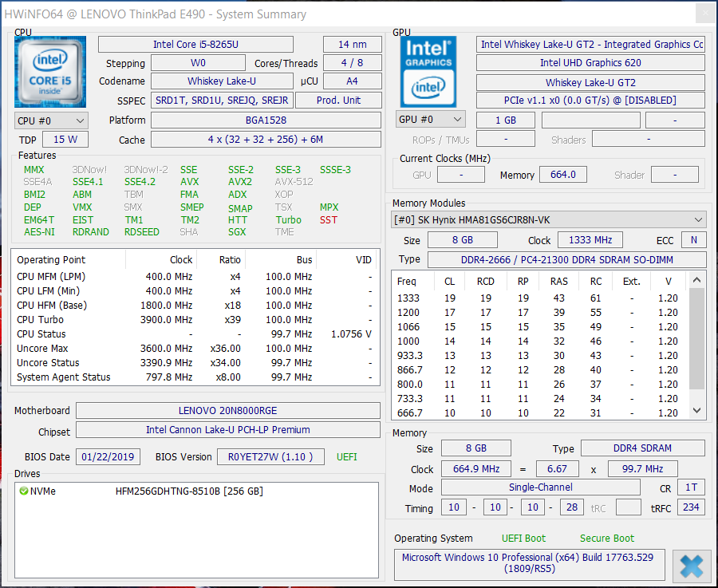The image size is (718, 588).
Task: Click the Microsoft Windows 10 Professional build field
Action: tap(530, 563)
